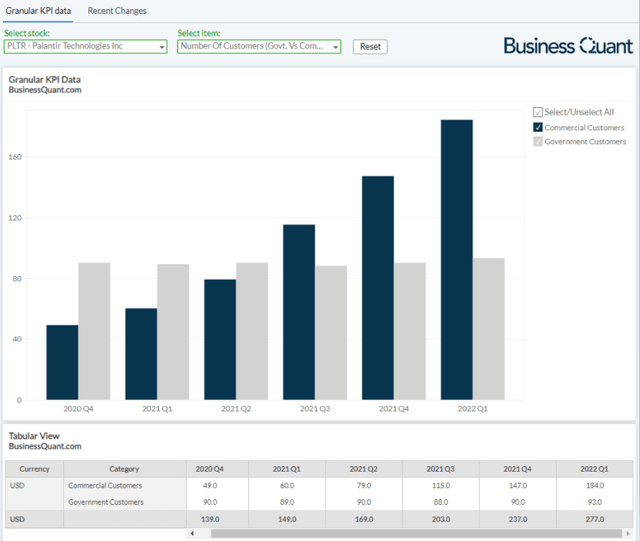Toggle the Select/Unselect All checkbox

tap(538, 112)
